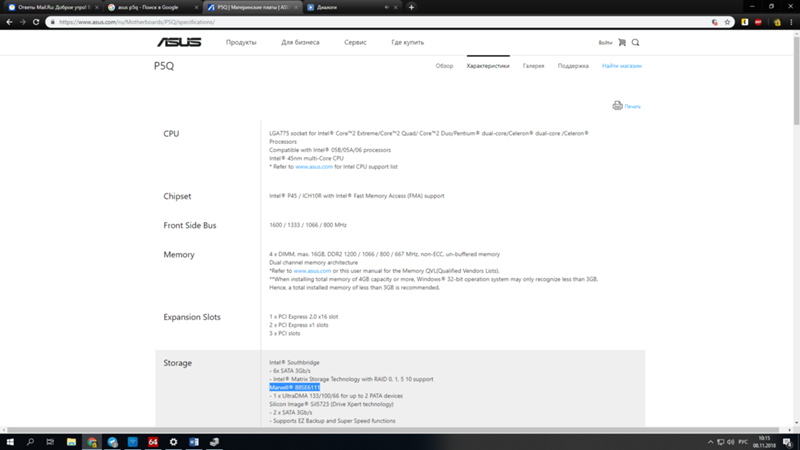Open the red Adblock extension icon
Image resolution: width=800 pixels, height=450 pixels.
click(758, 22)
